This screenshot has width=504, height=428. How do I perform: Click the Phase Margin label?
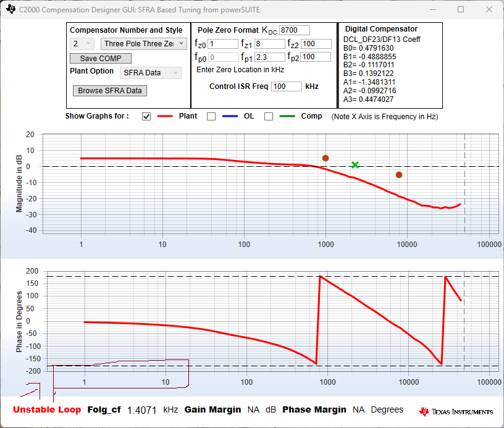pos(314,409)
